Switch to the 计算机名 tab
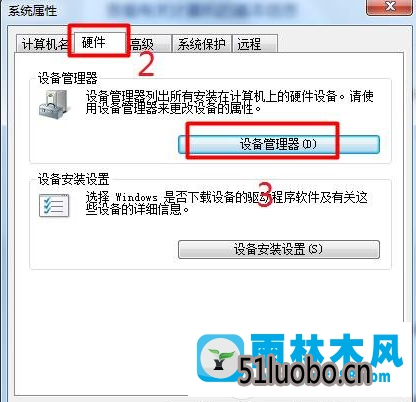Viewport: 416px width, 402px height. tap(43, 44)
